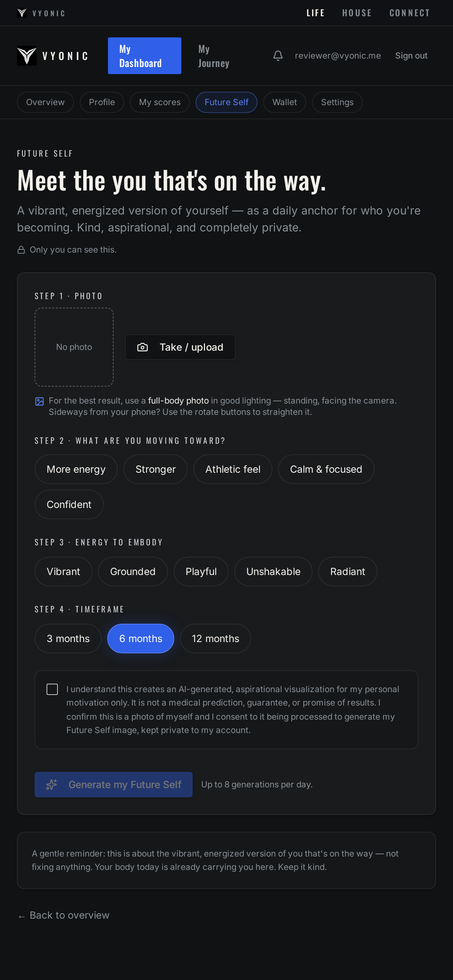Click the image icon beside the photo tip
The image size is (453, 980).
(40, 401)
